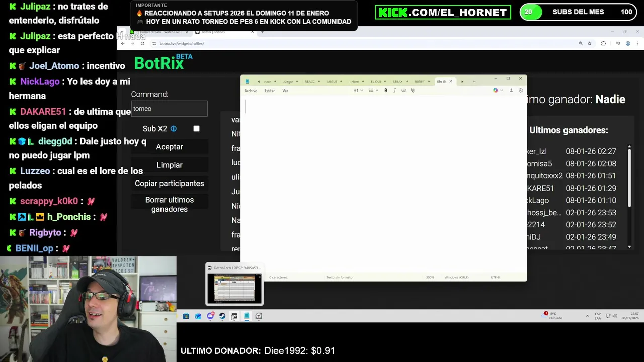Insert a link with Notepad toolbar
This screenshot has height=362, width=644.
tap(404, 90)
